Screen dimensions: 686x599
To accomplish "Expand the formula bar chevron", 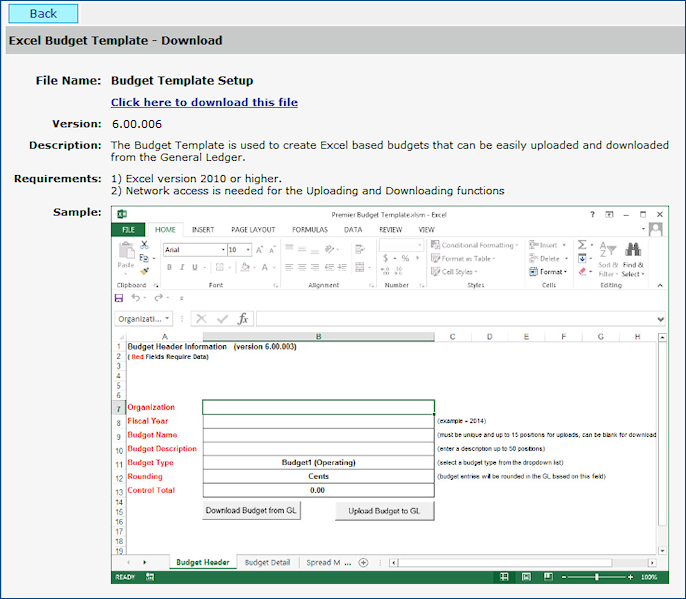I will point(660,319).
